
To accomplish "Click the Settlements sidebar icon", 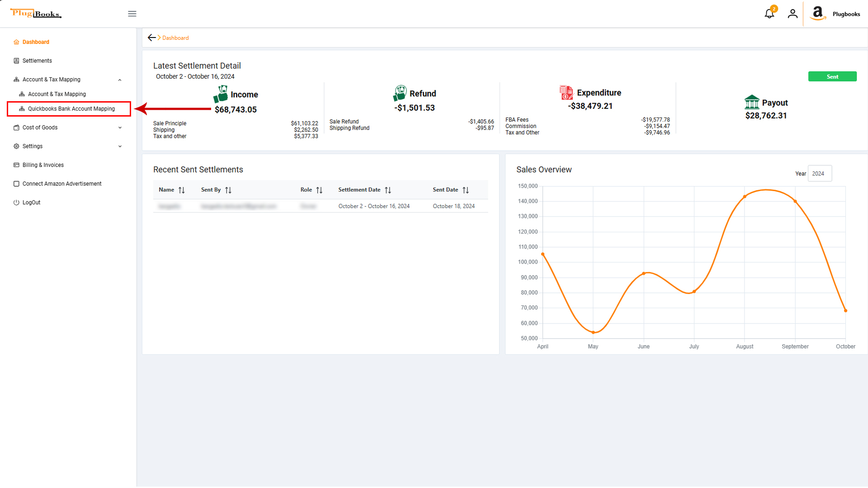I will 16,61.
